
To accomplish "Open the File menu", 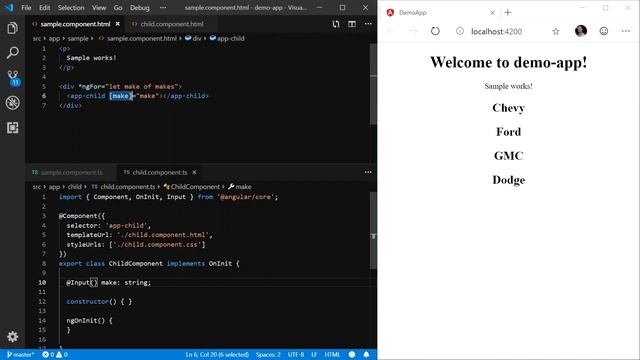I will click(x=26, y=7).
